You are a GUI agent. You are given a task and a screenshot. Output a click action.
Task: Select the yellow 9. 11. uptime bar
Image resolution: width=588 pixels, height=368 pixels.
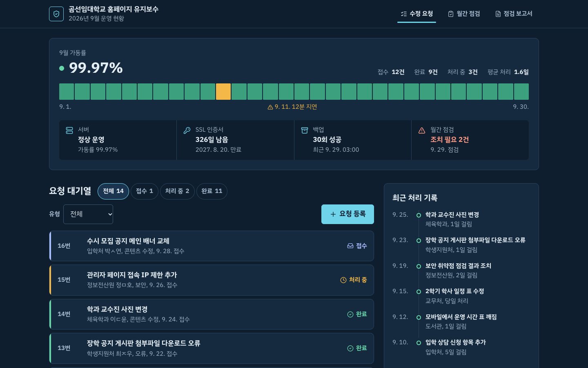click(x=223, y=92)
